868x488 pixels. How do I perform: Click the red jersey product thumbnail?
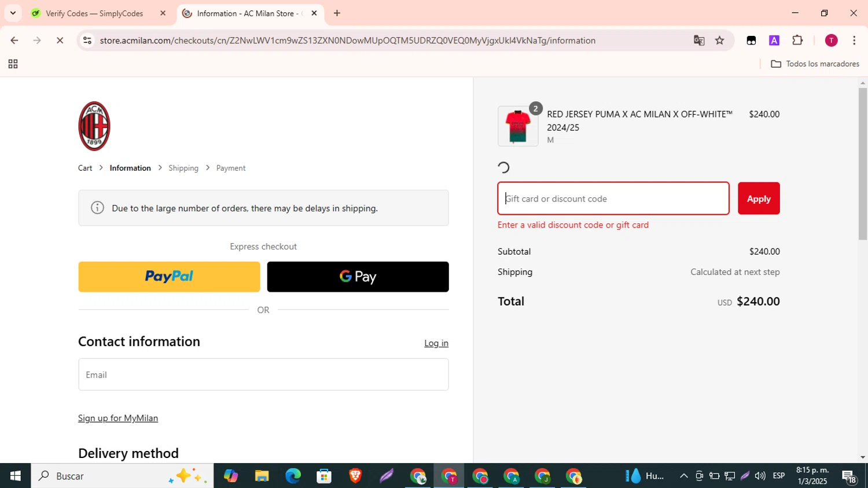tap(518, 126)
